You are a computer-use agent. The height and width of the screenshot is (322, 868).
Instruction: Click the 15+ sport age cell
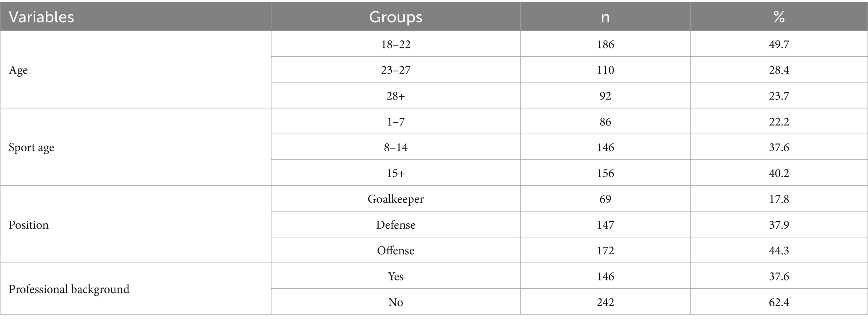click(395, 173)
